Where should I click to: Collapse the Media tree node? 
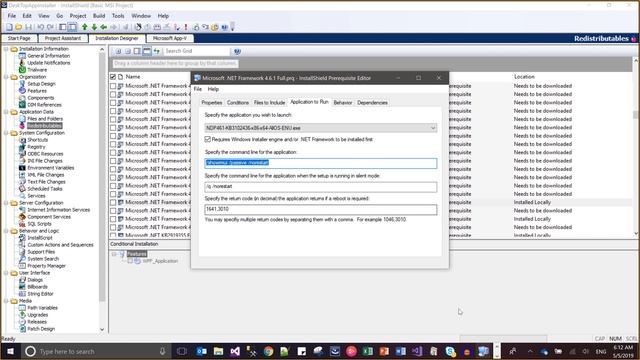(6, 301)
